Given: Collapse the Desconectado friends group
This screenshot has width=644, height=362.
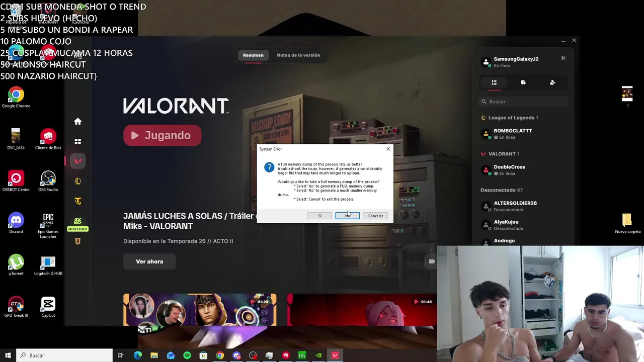Looking at the screenshot, I should click(x=502, y=190).
